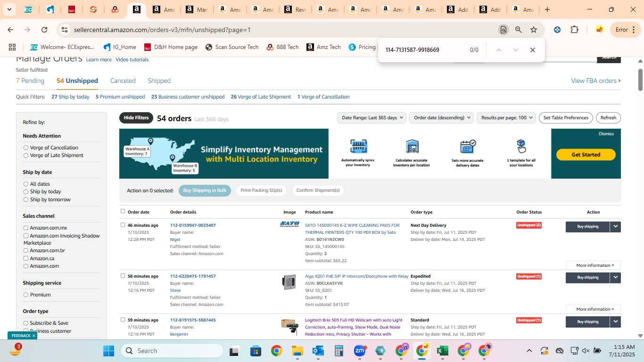Open the Date Range dropdown
644x362 pixels.
click(x=372, y=118)
